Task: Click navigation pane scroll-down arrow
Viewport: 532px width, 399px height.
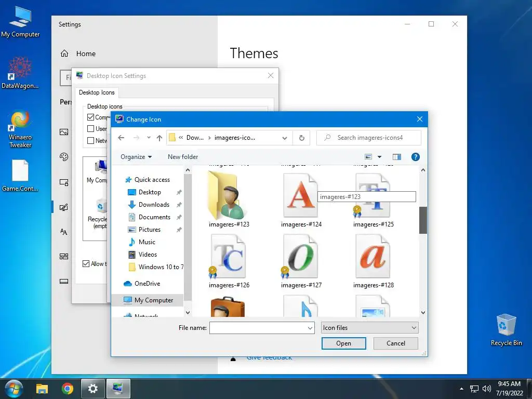Action: coord(188,312)
